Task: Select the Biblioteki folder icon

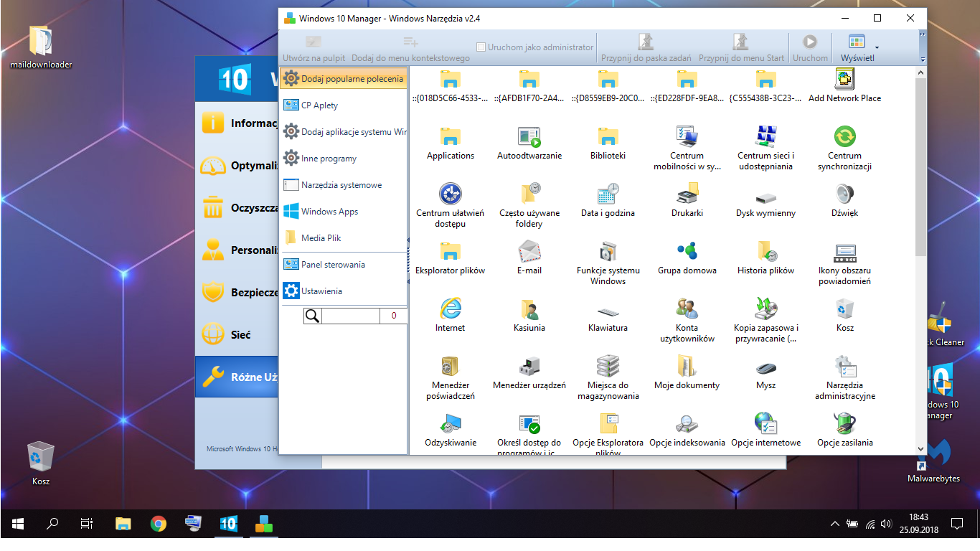Action: [x=608, y=136]
